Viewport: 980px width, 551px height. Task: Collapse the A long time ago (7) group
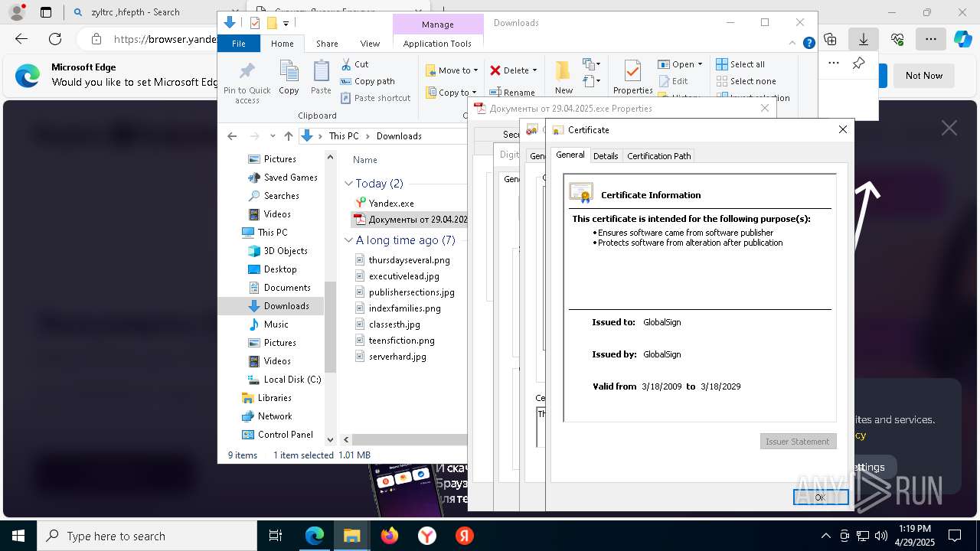[x=348, y=240]
